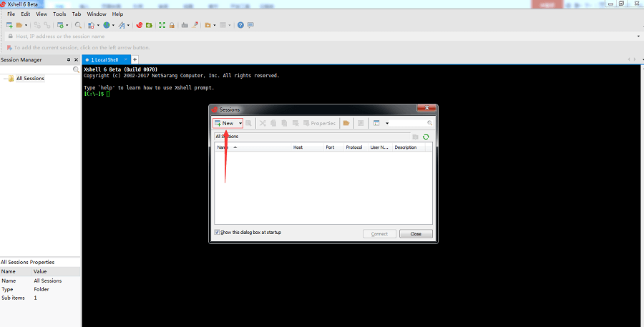Click the view mode icon in Sessions dialog
The width and height of the screenshot is (644, 327).
[x=376, y=123]
